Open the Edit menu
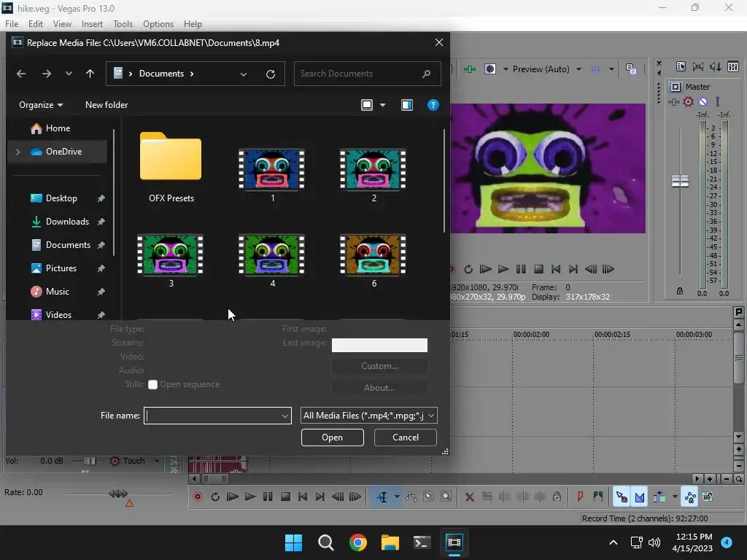This screenshot has height=560, width=747. 35,24
